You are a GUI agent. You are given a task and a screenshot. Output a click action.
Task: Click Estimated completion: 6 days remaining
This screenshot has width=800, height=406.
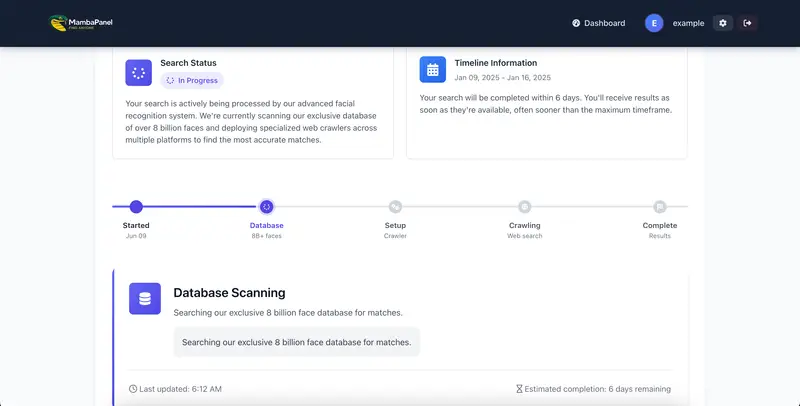(x=597, y=389)
